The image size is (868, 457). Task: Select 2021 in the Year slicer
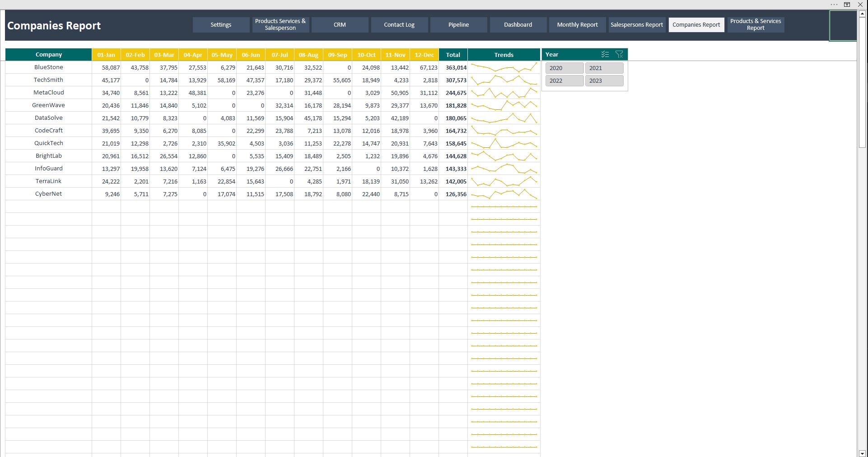click(x=604, y=68)
